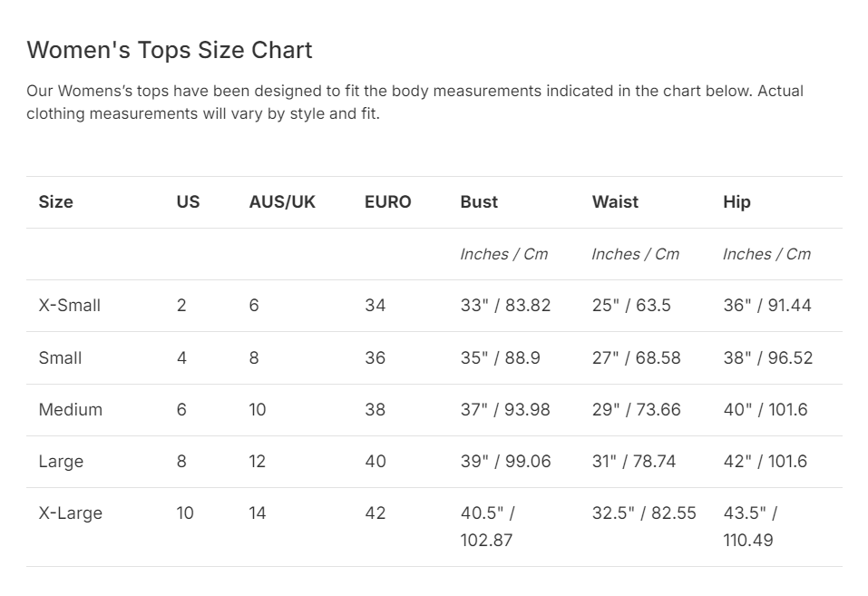This screenshot has height=596, width=868.
Task: Click the Large EURO size 40
Action: click(375, 462)
